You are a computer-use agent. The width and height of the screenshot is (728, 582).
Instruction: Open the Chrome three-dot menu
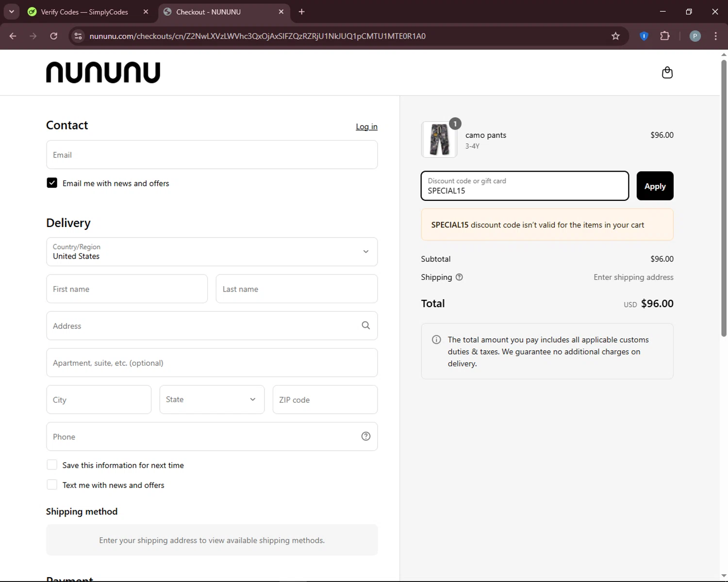tap(715, 36)
